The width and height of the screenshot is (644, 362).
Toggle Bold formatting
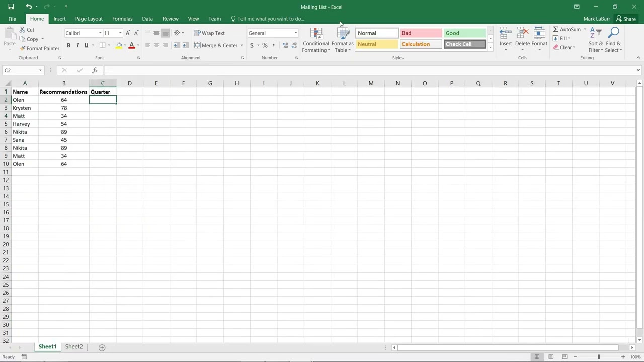point(68,46)
